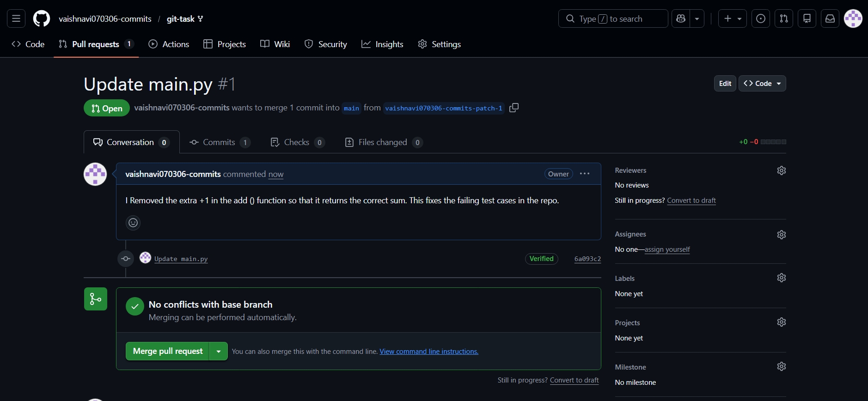
Task: Open the Update main.py commit link
Action: (181, 259)
